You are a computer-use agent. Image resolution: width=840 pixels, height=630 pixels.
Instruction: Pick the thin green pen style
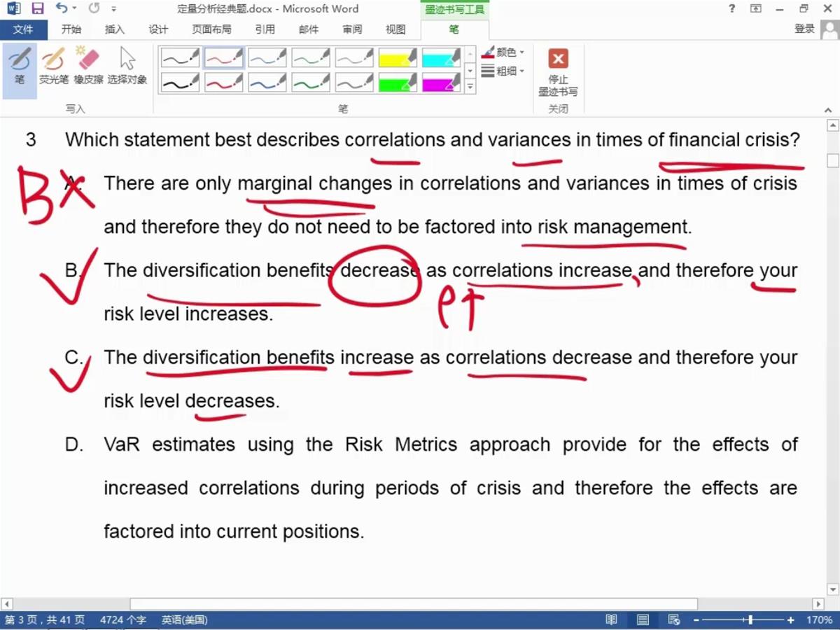coord(311,57)
